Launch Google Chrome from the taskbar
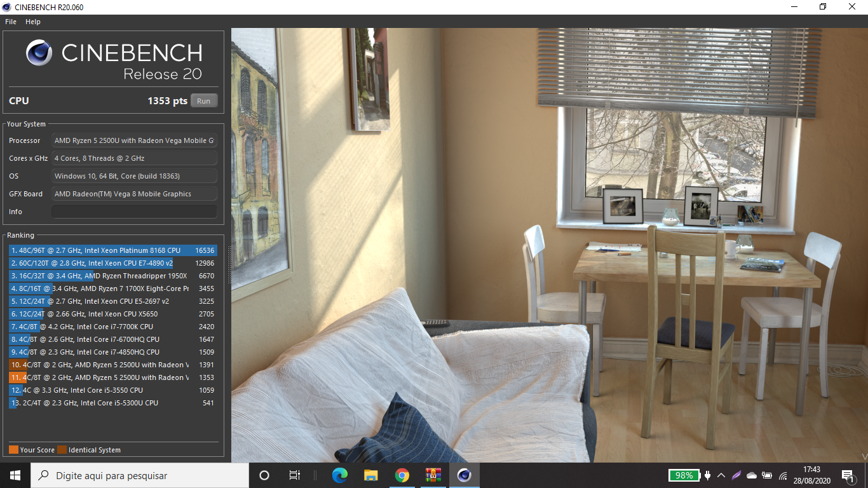This screenshot has height=488, width=868. tap(402, 475)
